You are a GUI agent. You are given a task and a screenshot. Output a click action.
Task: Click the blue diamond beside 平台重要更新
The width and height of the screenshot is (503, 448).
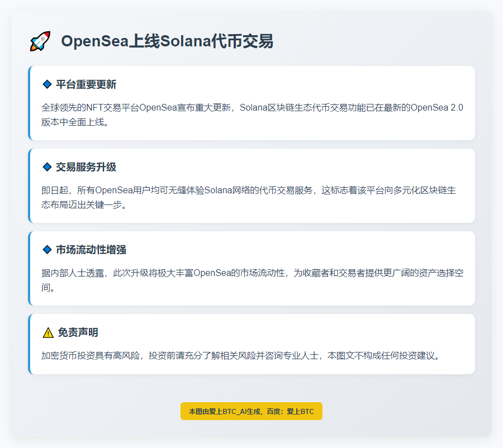(47, 84)
